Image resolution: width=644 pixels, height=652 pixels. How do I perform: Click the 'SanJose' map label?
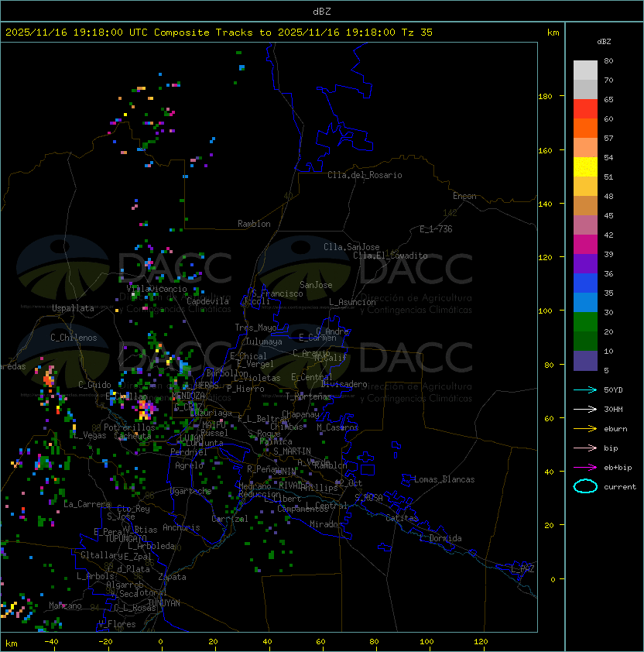point(316,285)
